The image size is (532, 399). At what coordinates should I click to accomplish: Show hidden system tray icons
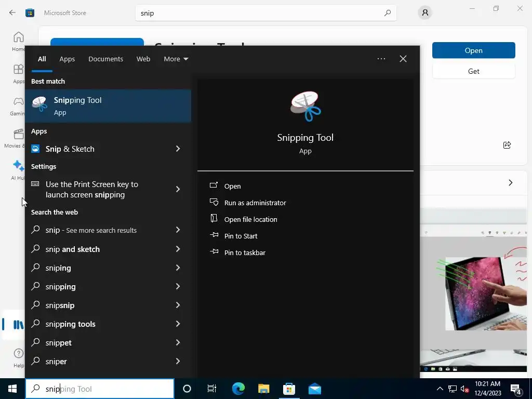pos(440,389)
